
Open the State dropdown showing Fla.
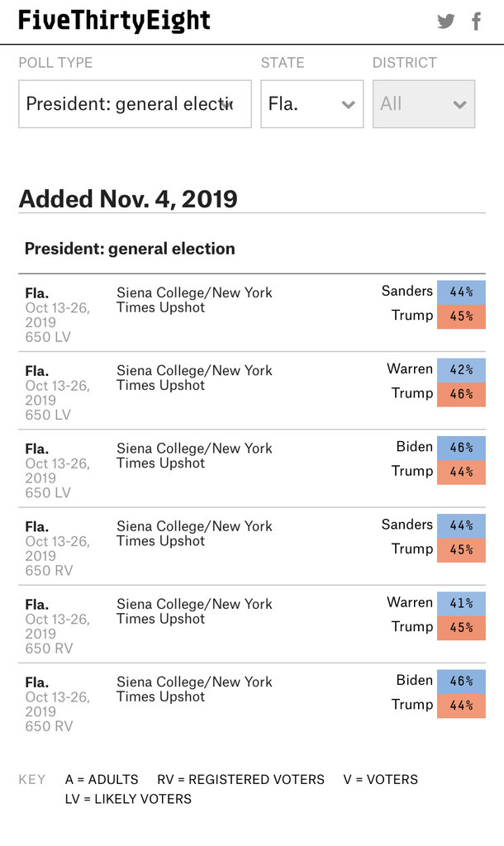(311, 104)
